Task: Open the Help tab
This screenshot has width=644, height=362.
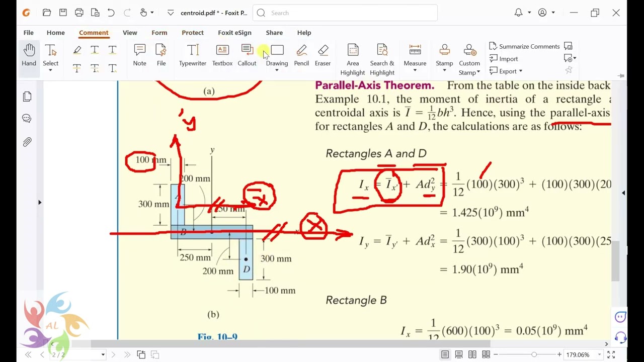Action: pyautogui.click(x=304, y=33)
